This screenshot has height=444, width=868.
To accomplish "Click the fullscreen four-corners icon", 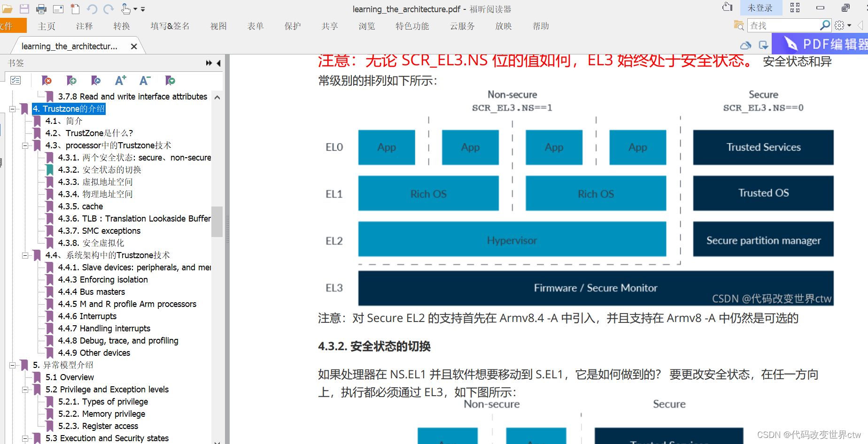I will click(x=795, y=8).
